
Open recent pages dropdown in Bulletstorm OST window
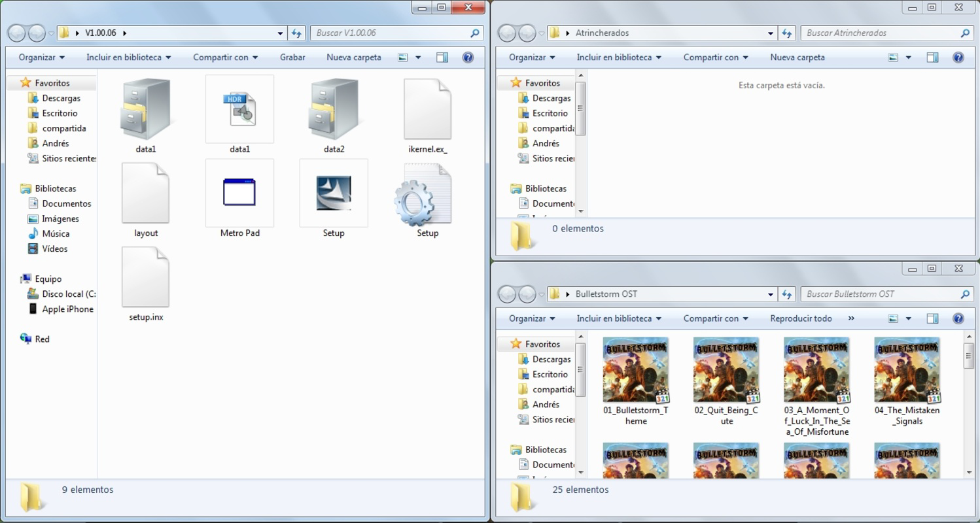542,294
